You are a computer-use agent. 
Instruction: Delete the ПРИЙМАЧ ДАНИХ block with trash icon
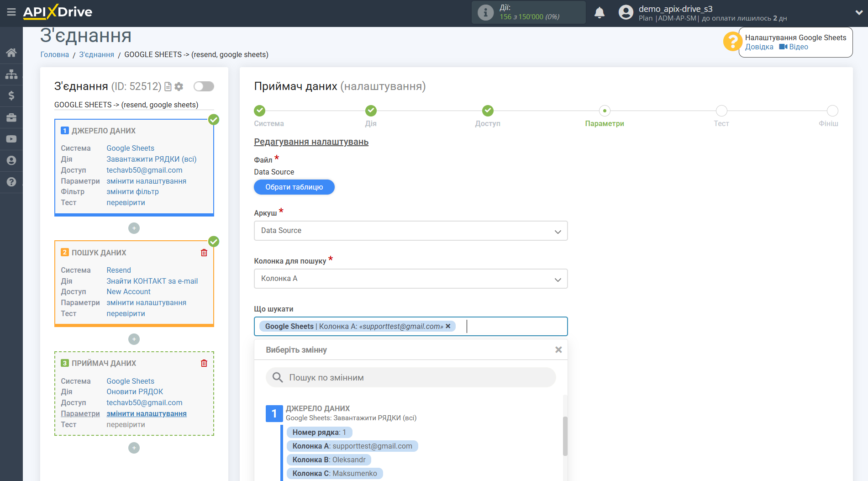[204, 363]
